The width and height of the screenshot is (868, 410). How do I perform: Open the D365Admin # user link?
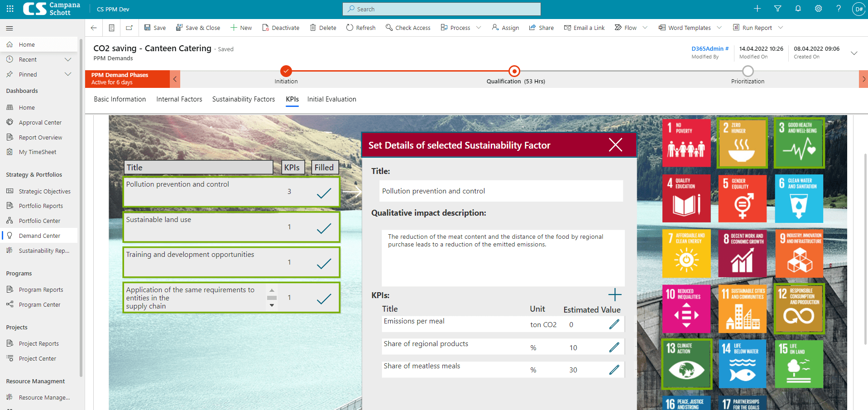pos(710,48)
